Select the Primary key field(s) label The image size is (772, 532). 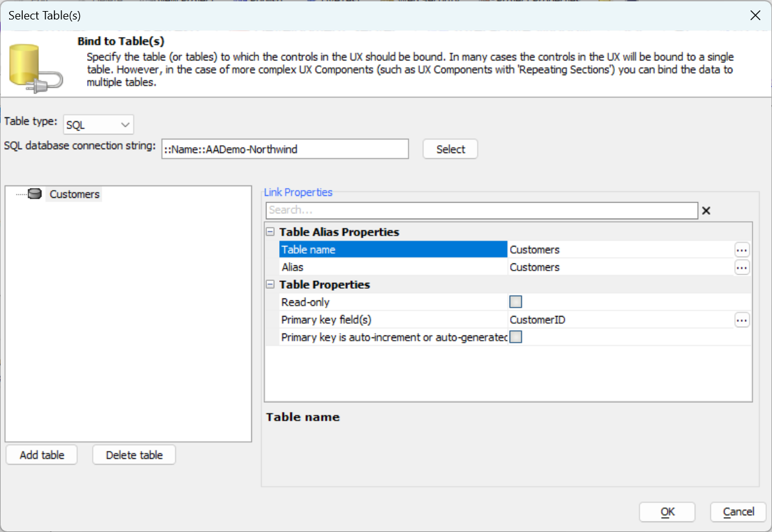click(326, 320)
